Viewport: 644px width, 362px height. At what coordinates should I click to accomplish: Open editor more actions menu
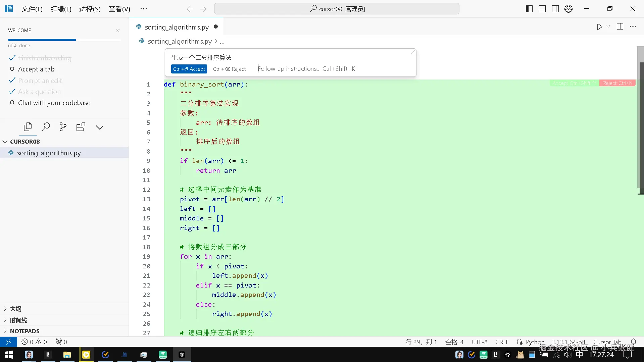[x=633, y=27]
